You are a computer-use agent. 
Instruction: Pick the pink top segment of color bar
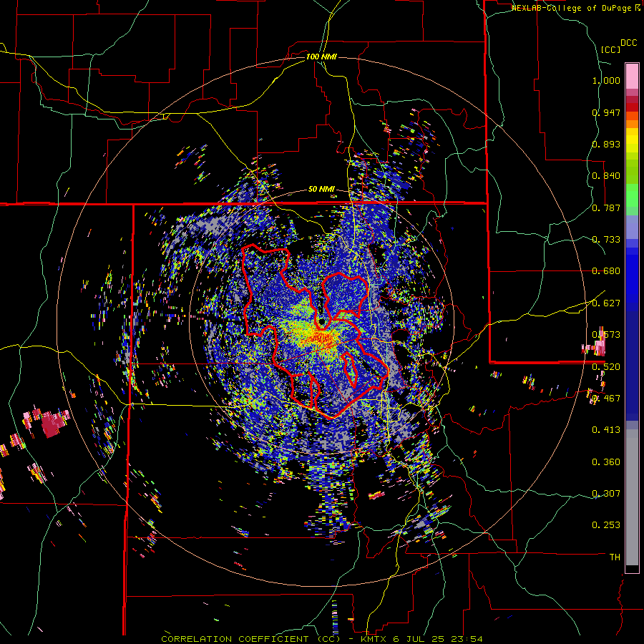pos(632,76)
